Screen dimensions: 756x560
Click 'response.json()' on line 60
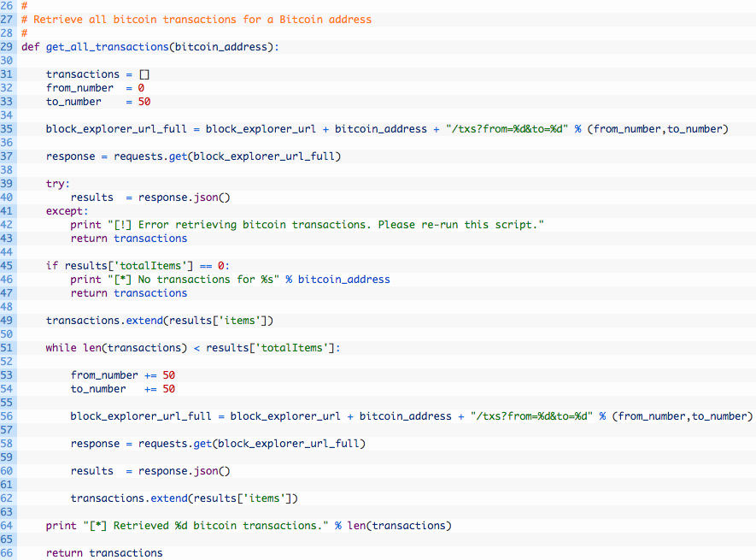[185, 471]
